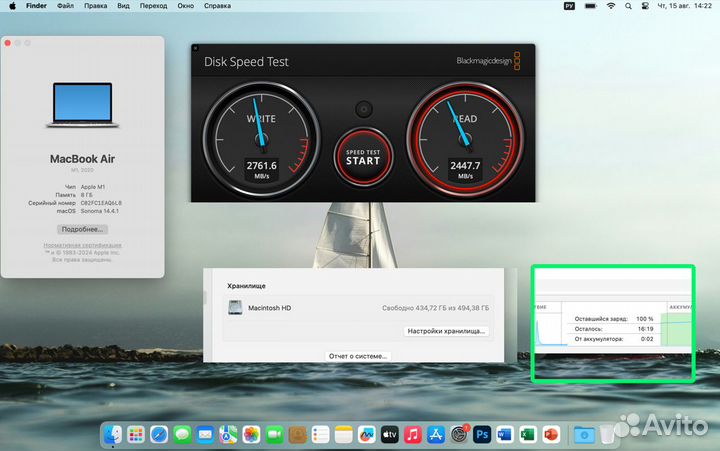This screenshot has height=451, width=720.
Task: Open the battery status menu
Action: (x=591, y=6)
